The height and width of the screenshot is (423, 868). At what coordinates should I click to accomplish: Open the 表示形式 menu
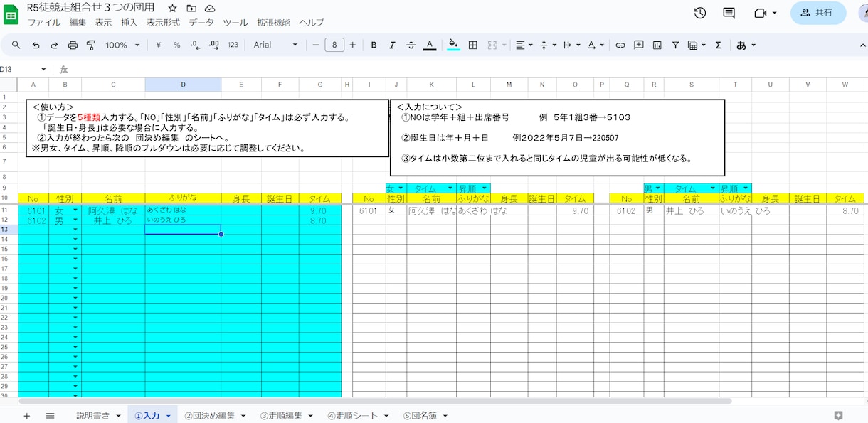(x=164, y=23)
